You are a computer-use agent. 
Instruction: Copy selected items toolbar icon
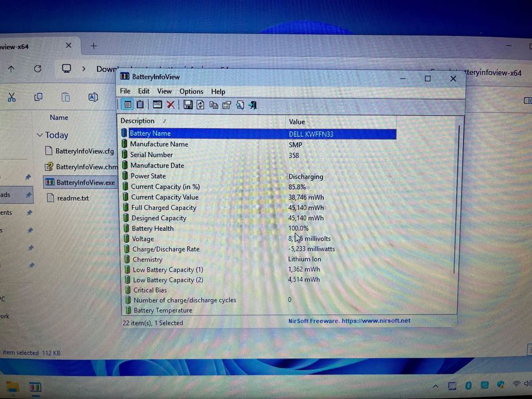coord(214,105)
